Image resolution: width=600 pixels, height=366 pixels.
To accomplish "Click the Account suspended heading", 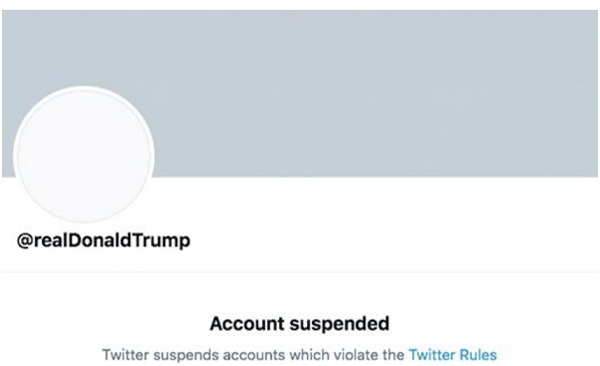I will (x=300, y=324).
